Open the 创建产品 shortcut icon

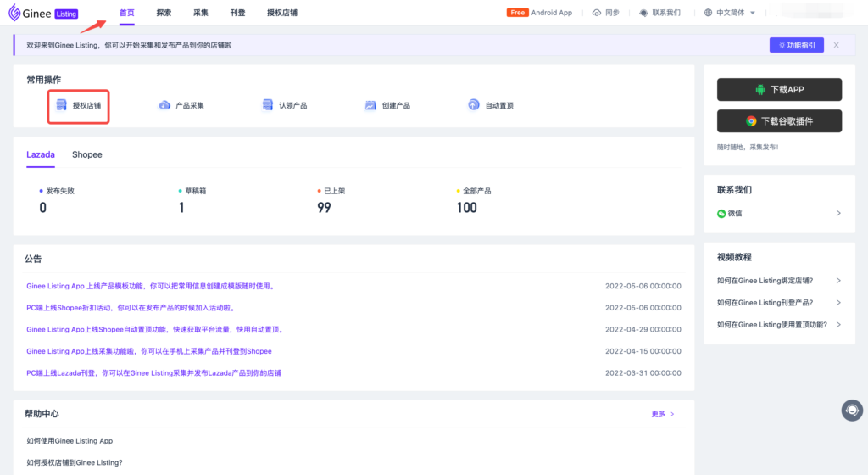370,105
